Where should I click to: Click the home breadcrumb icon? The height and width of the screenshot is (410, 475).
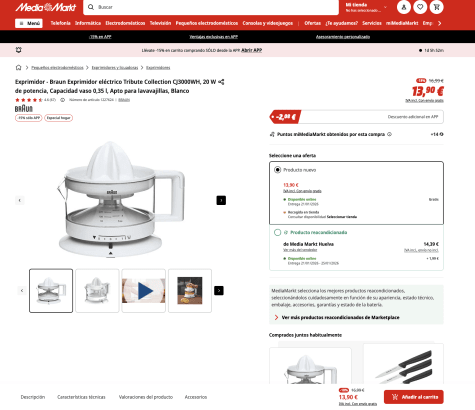coord(18,68)
